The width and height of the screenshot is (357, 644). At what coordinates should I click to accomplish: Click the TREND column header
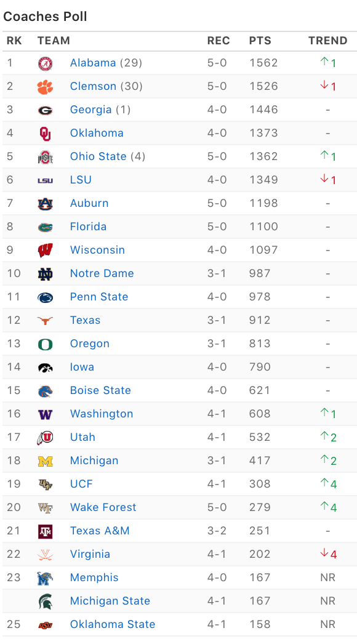pos(328,41)
